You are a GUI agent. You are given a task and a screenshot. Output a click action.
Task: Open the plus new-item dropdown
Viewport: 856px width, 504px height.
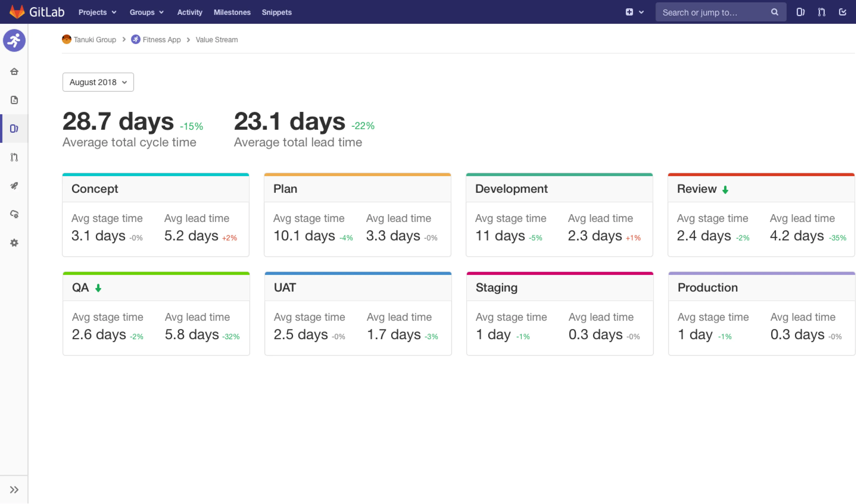point(634,12)
